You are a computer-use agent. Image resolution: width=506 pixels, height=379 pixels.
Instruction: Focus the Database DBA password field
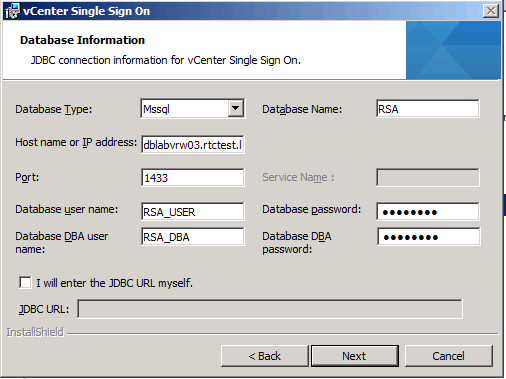[x=429, y=237]
